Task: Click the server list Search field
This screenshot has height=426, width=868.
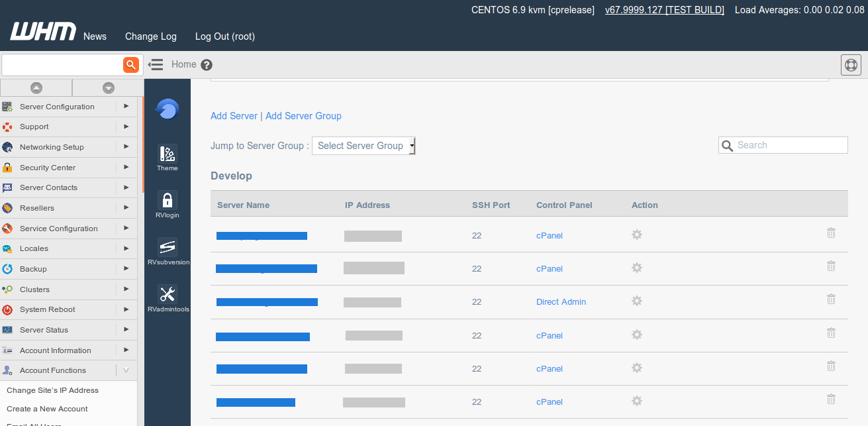Action: click(x=789, y=145)
